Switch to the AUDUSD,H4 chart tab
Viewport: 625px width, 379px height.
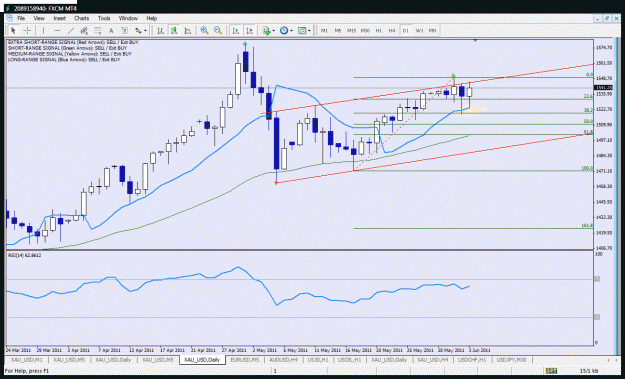click(x=283, y=360)
